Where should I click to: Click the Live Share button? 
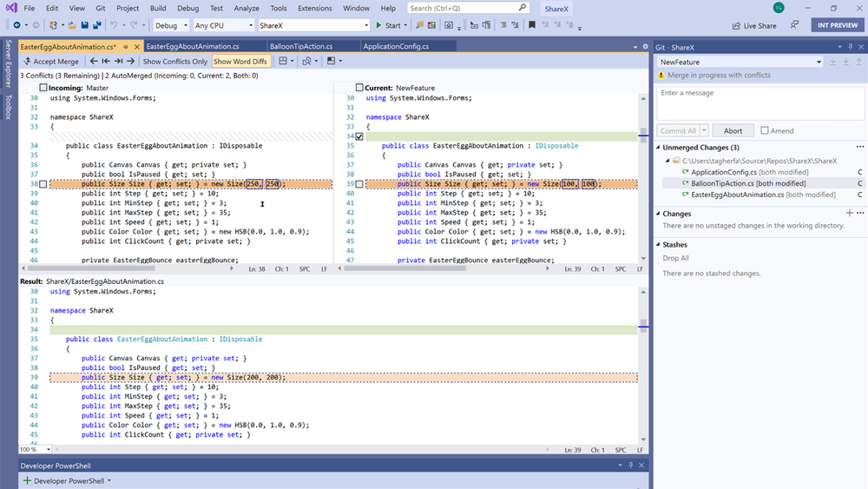(754, 25)
